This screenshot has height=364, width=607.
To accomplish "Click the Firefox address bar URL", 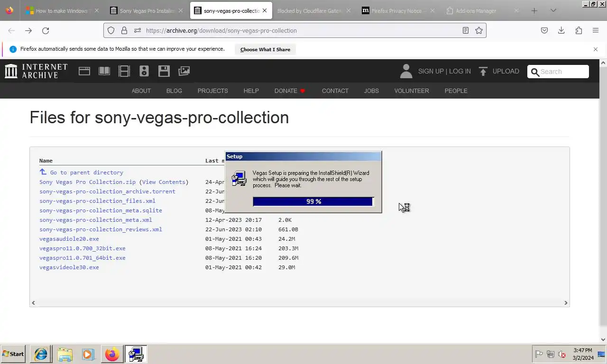I will [221, 30].
